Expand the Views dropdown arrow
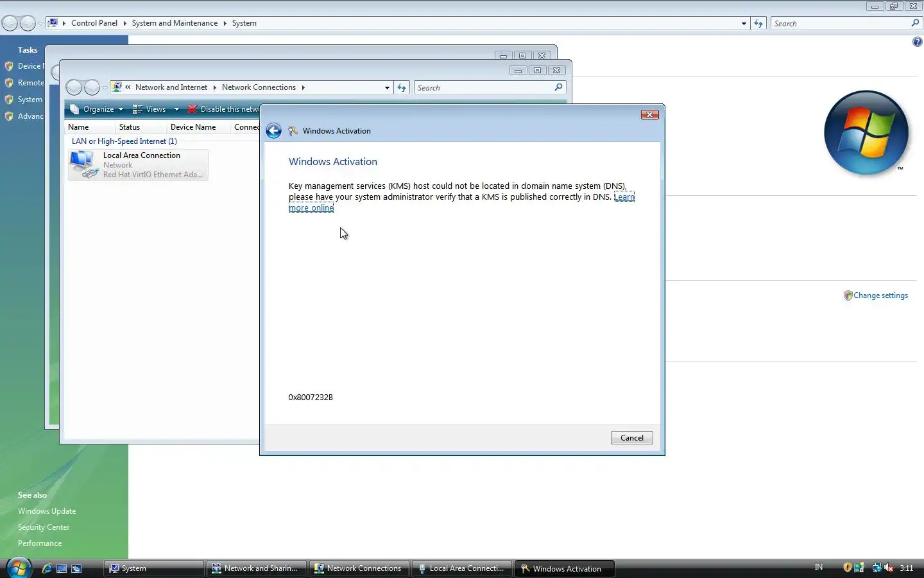 pyautogui.click(x=176, y=109)
